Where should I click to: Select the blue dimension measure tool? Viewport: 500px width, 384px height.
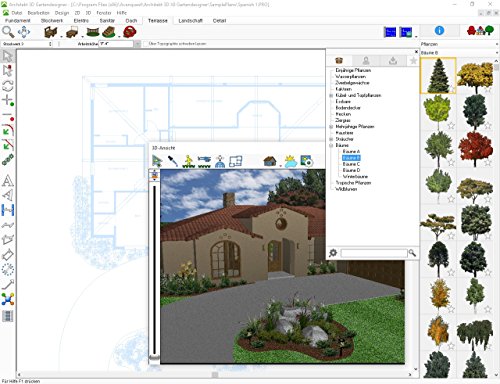pyautogui.click(x=8, y=210)
